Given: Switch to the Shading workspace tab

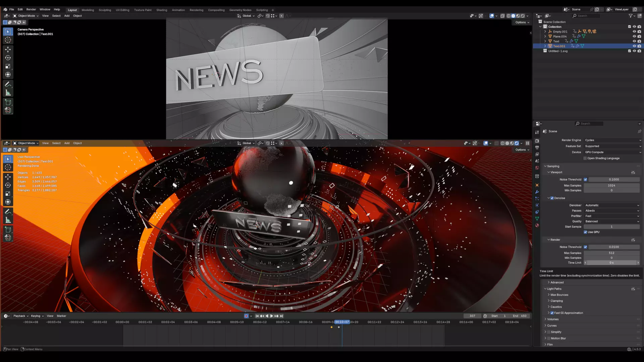Looking at the screenshot, I should click(x=162, y=10).
